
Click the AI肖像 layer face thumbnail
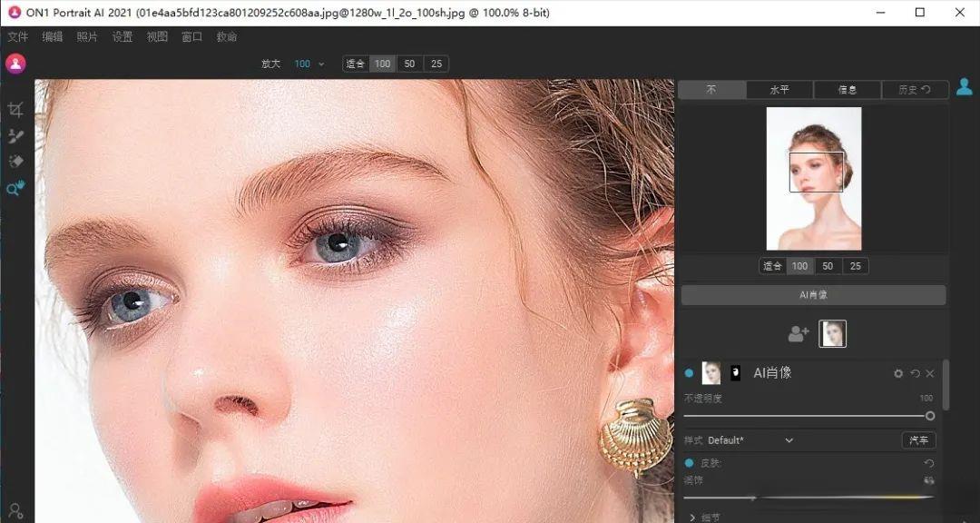[711, 373]
